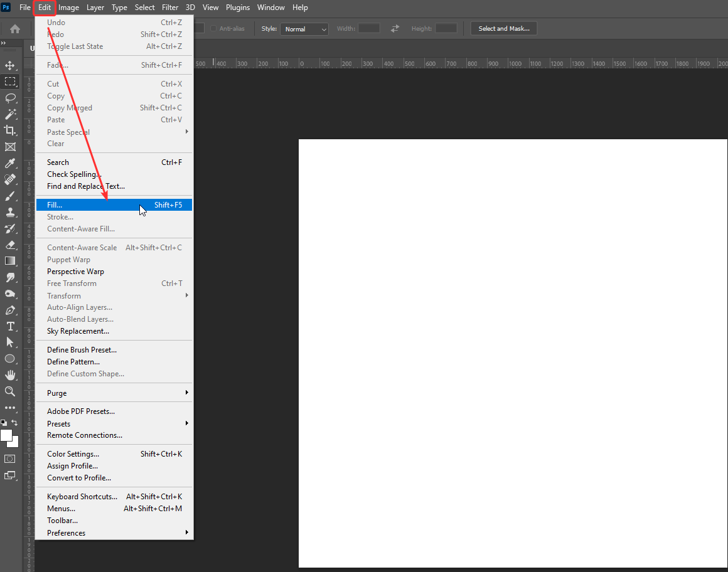The image size is (728, 572).
Task: Click the Home icon in options bar
Action: coord(15,29)
